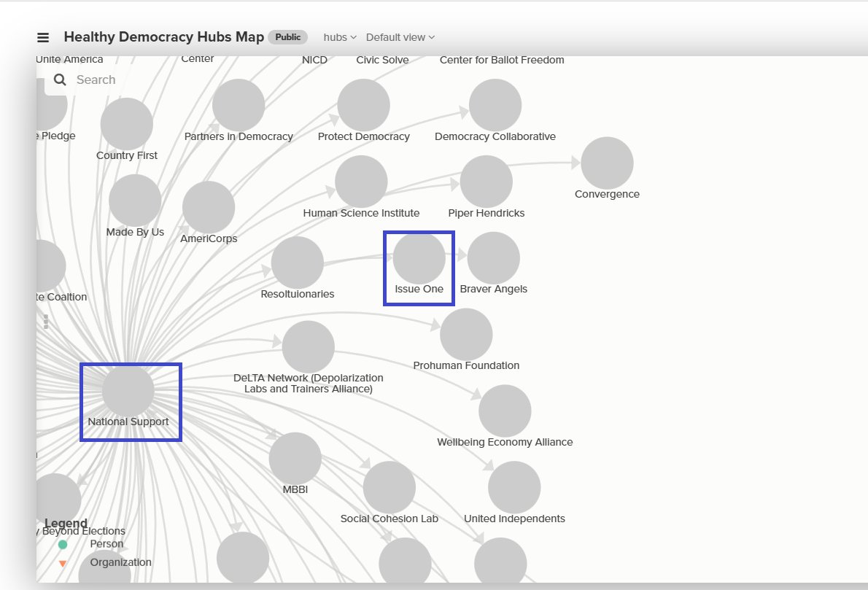This screenshot has width=868, height=590.
Task: Select the DeLTA Network node circle
Action: pyautogui.click(x=309, y=347)
